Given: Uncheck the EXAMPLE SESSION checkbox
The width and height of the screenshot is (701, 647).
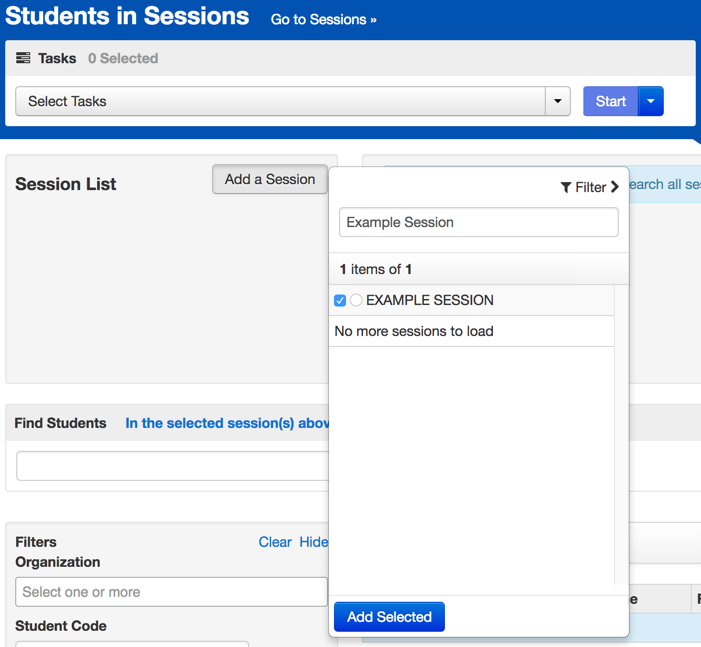Looking at the screenshot, I should tap(340, 300).
